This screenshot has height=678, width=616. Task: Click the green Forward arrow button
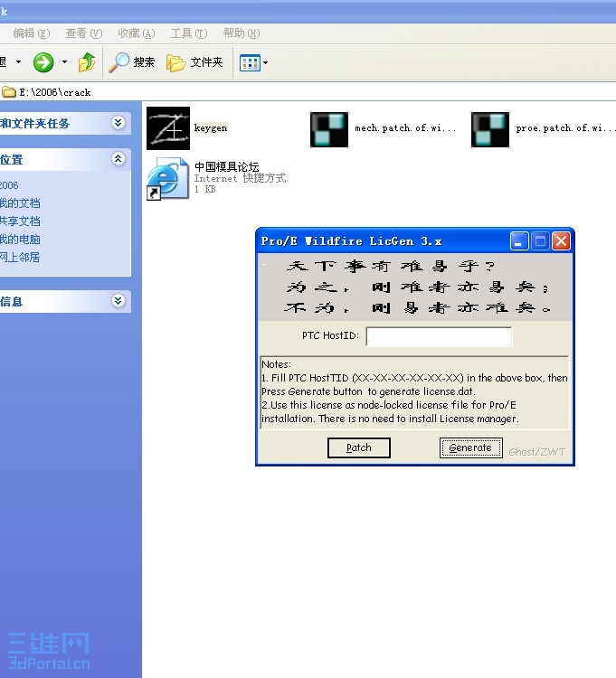coord(43,62)
